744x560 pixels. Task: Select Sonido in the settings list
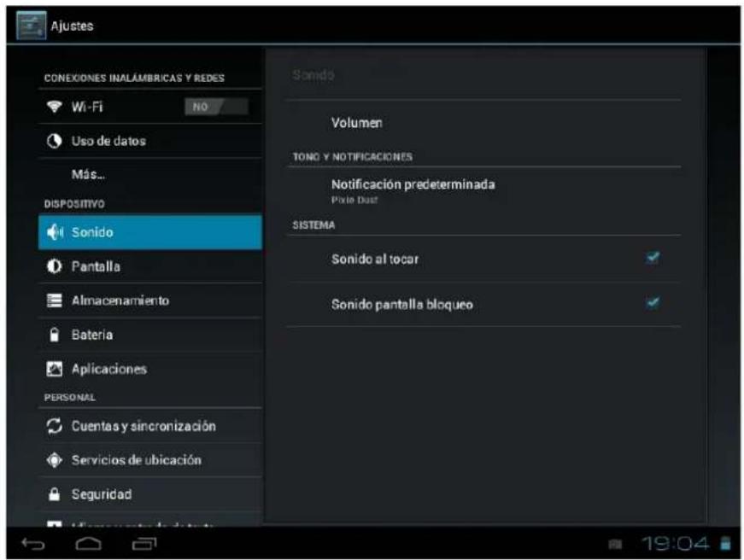(150, 232)
